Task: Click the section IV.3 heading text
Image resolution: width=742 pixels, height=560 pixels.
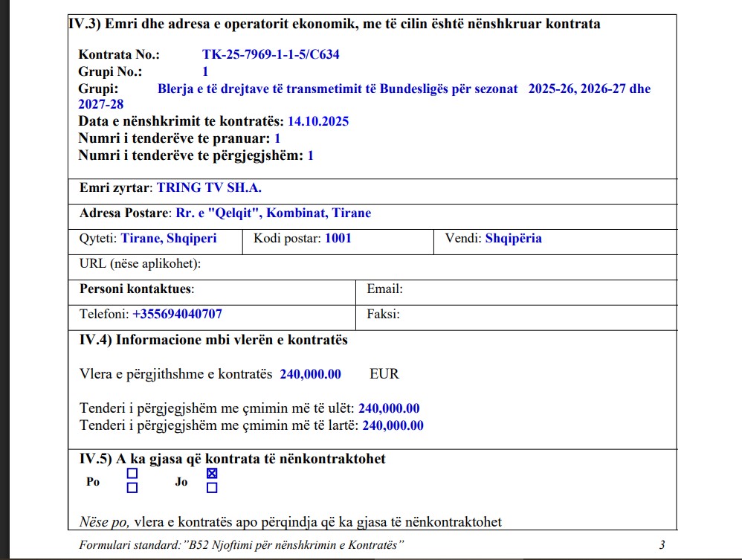Action: point(335,24)
